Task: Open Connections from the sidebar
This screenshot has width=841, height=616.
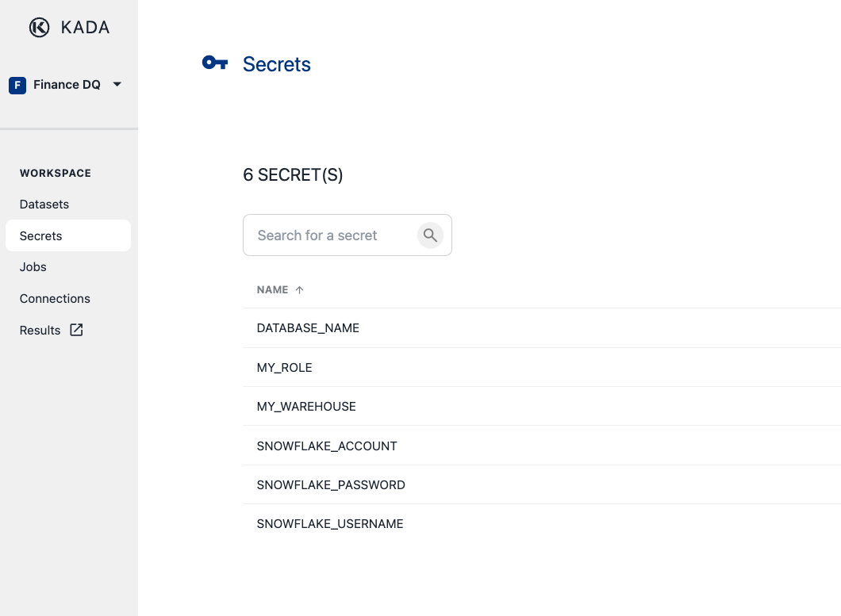Action: (x=55, y=299)
